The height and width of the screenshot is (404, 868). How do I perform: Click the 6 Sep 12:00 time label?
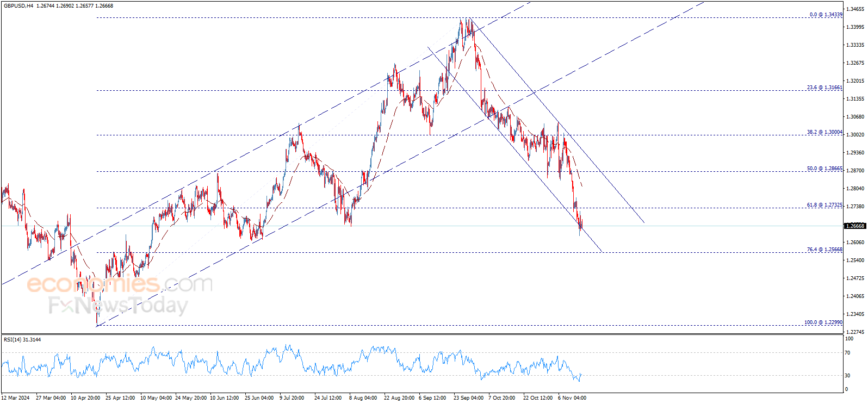[432, 398]
